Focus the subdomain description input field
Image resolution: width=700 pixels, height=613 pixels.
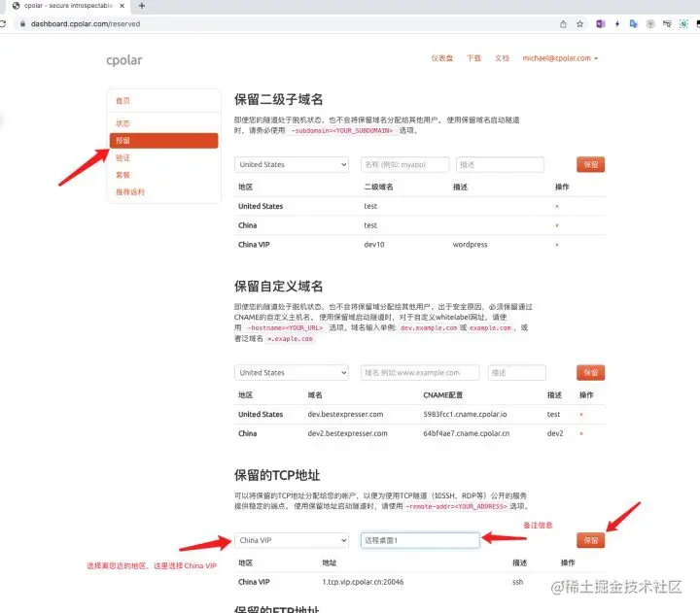tap(500, 164)
